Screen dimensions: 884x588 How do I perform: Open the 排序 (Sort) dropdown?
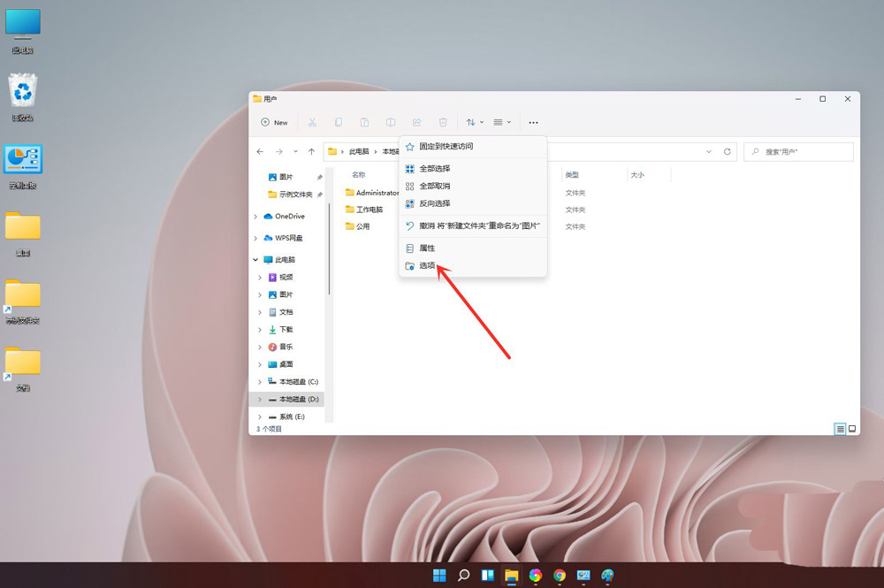474,122
